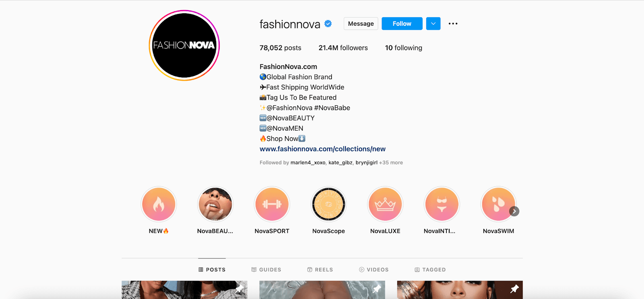Switch to the Reels tab

point(320,270)
